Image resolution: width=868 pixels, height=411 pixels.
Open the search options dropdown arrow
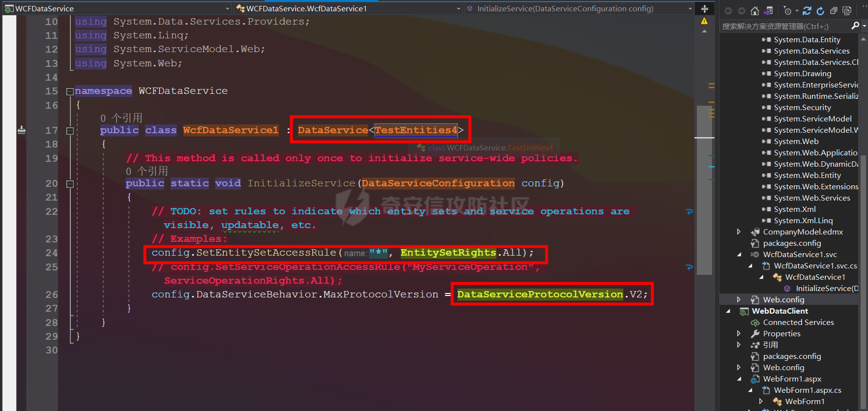click(x=864, y=26)
